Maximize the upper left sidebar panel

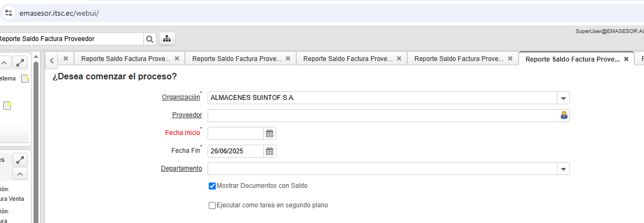[x=20, y=63]
